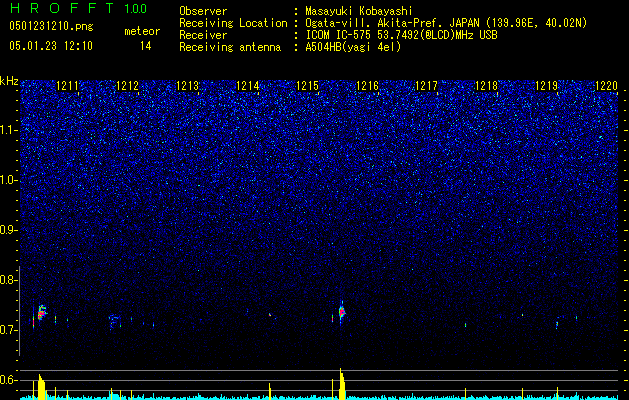This screenshot has width=629, height=400.
Task: Click the 'Receiving antenna' label
Action: tap(230, 47)
